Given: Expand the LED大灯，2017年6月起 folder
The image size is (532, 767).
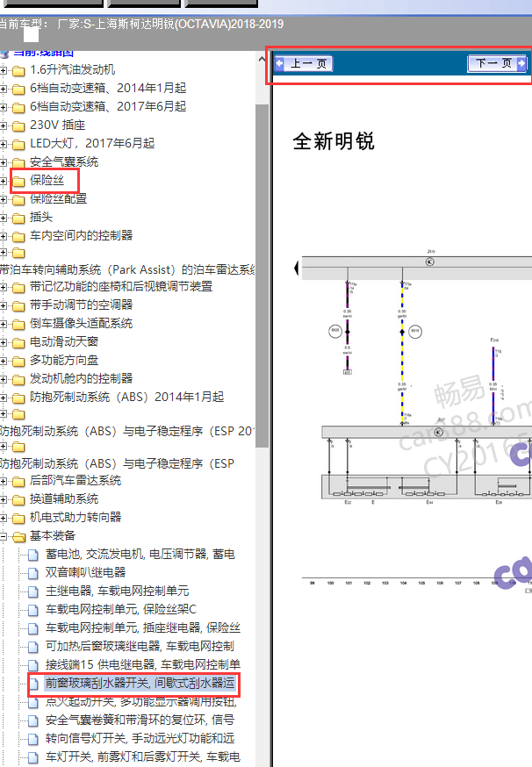Looking at the screenshot, I should pyautogui.click(x=4, y=144).
